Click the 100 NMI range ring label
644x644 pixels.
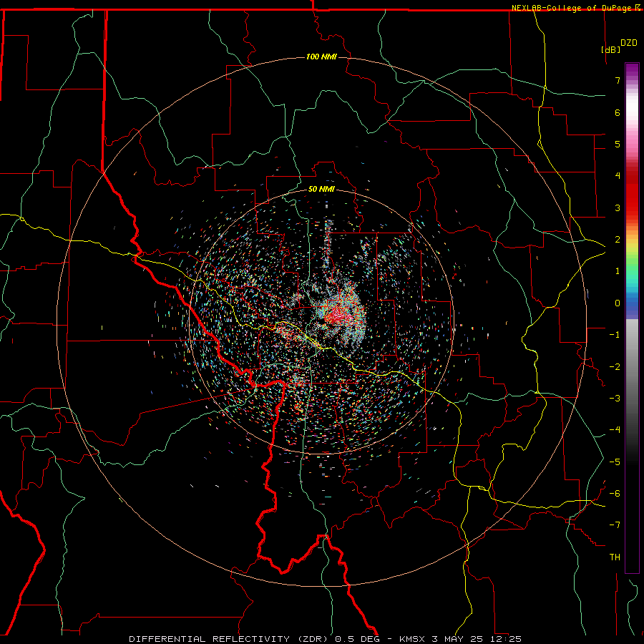[321, 57]
